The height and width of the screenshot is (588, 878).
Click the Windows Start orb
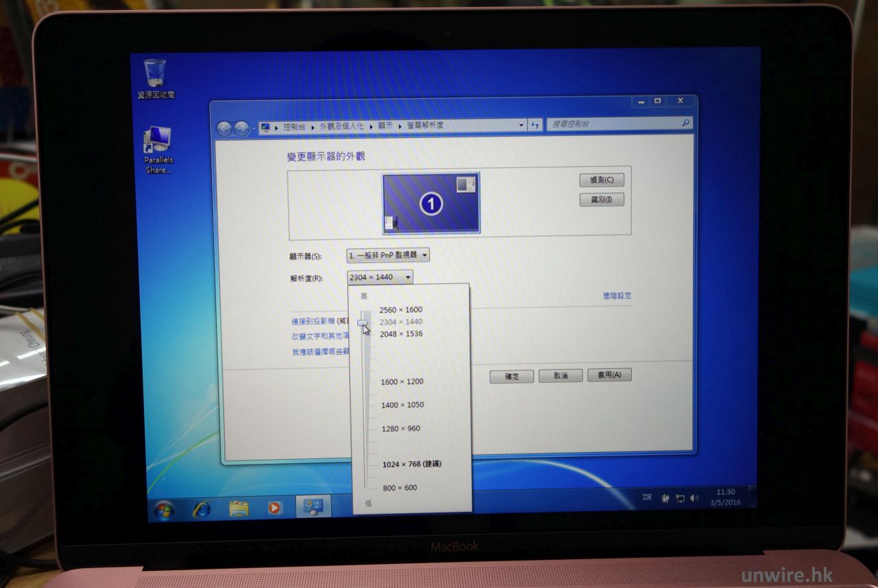164,509
